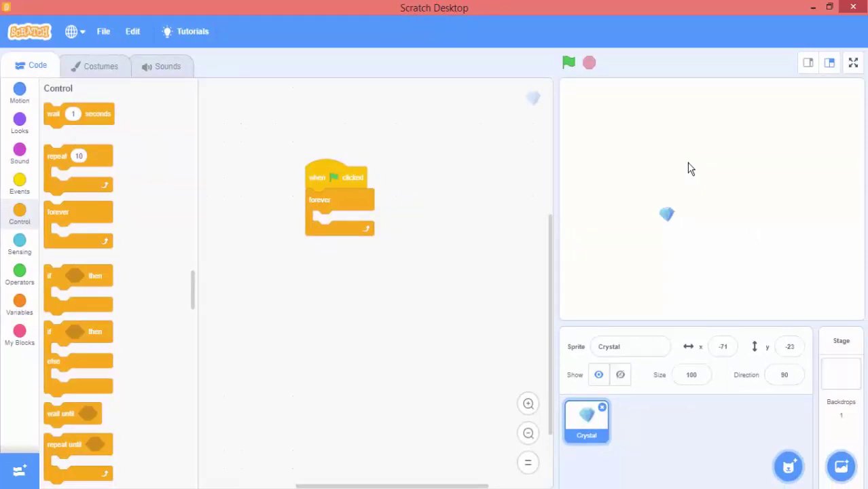This screenshot has height=489, width=868.
Task: Open the Operators blocks category
Action: coord(20,274)
